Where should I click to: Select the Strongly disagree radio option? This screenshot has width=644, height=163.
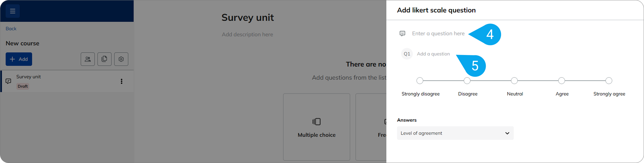(420, 81)
